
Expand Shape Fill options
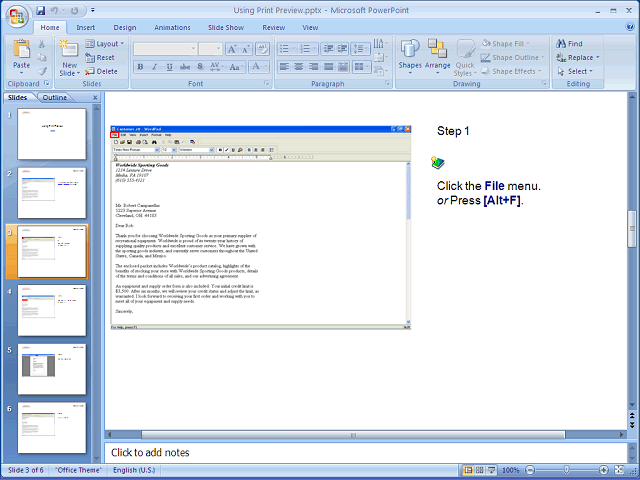[505, 44]
